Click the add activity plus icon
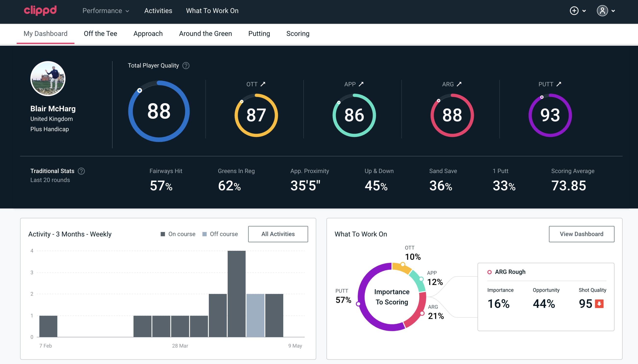Viewport: 638px width, 364px height. tap(574, 11)
